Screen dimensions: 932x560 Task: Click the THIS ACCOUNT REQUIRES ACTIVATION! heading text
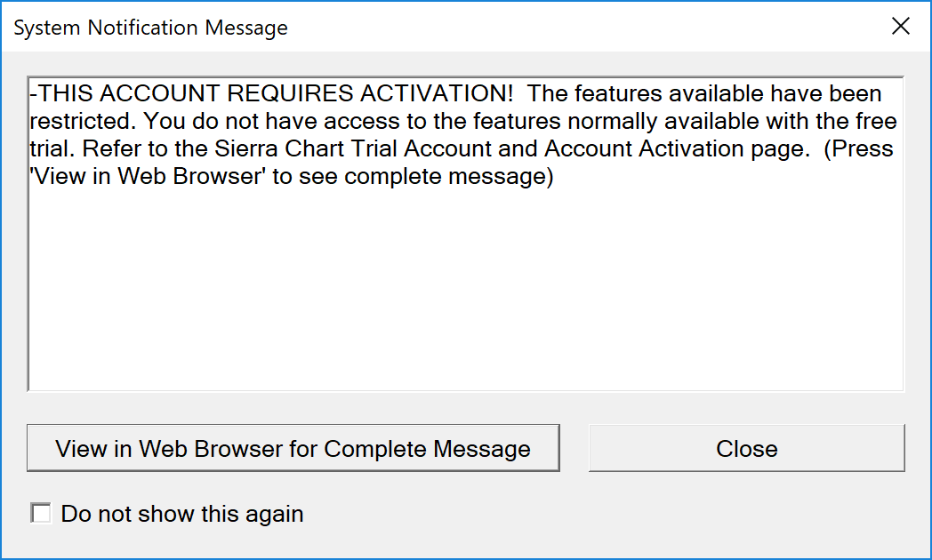(277, 94)
